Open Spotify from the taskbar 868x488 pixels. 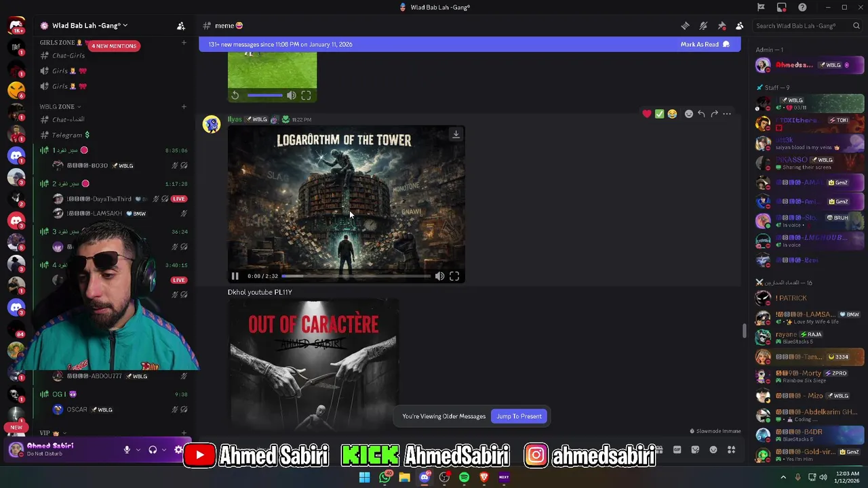(464, 477)
